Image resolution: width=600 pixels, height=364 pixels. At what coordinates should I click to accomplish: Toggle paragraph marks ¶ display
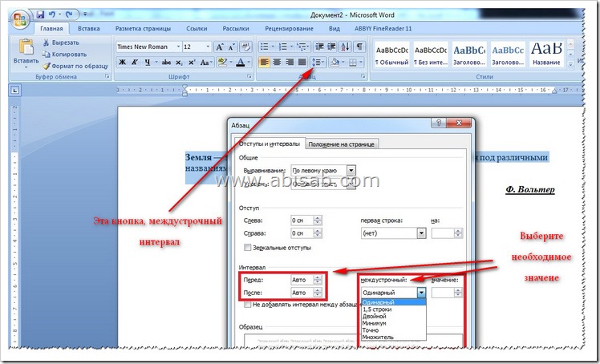(x=359, y=47)
